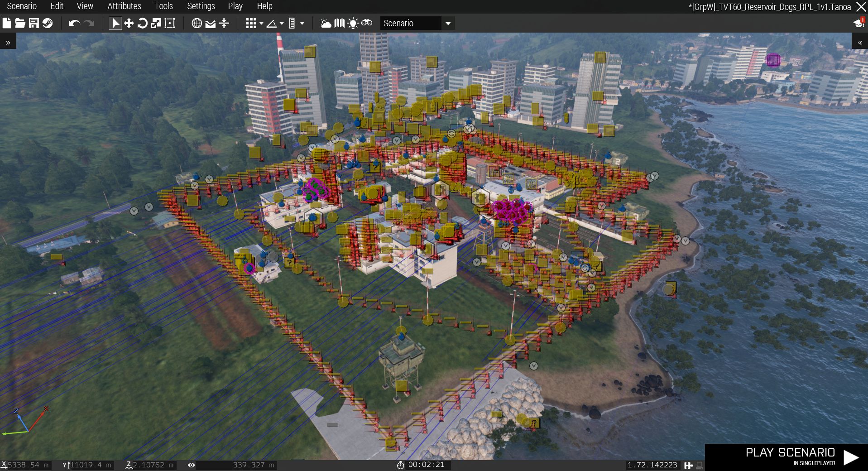Save the scenario with the floppy icon
Viewport: 868px width, 471px height.
pyautogui.click(x=34, y=23)
